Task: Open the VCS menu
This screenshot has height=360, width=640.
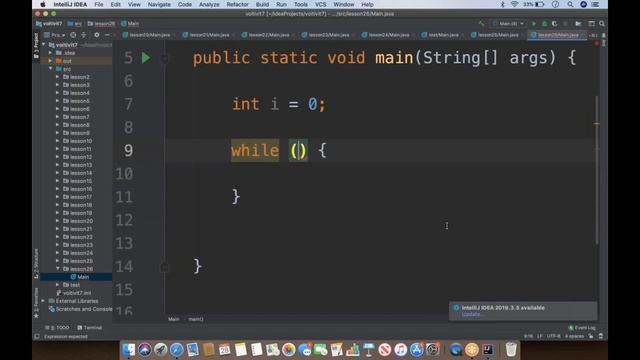Action: (x=320, y=4)
